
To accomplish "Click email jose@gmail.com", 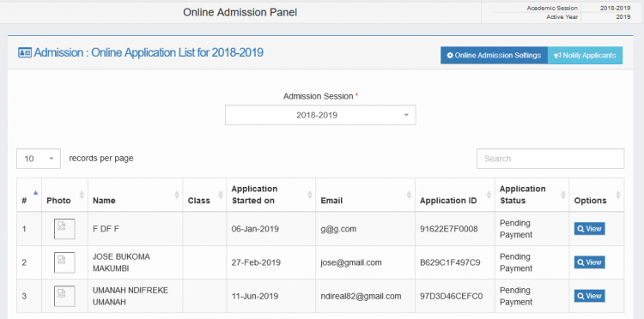I will point(351,262).
